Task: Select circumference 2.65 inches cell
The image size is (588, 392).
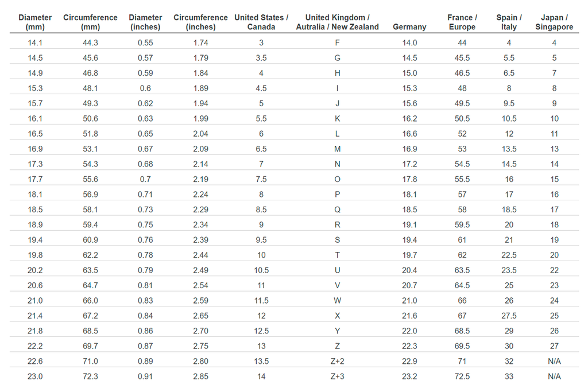Action: [x=200, y=316]
